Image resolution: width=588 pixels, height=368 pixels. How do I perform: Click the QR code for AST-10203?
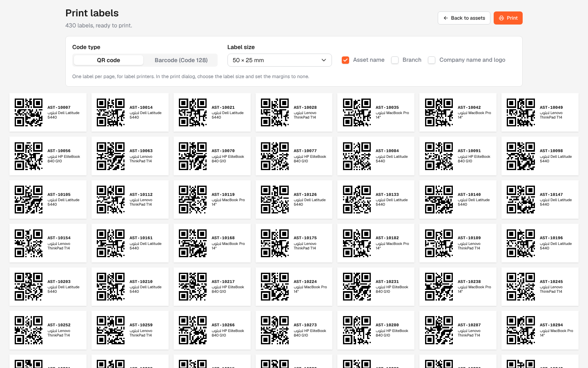click(29, 287)
